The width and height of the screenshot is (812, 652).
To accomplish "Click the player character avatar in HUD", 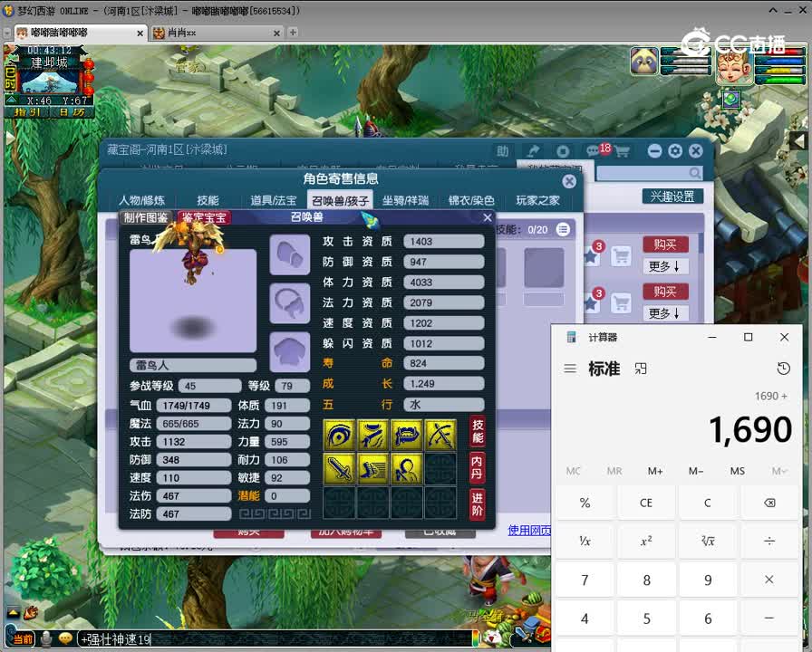I will (x=734, y=66).
